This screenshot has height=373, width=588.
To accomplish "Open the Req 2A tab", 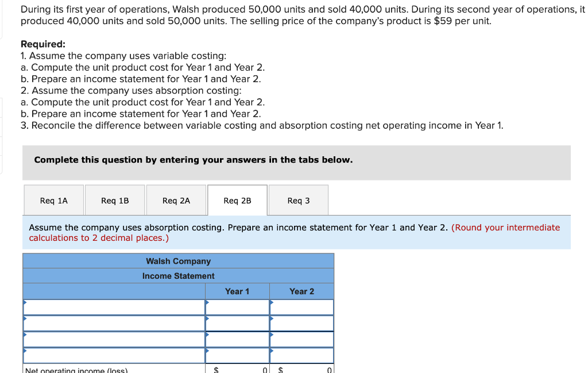I will coord(176,200).
